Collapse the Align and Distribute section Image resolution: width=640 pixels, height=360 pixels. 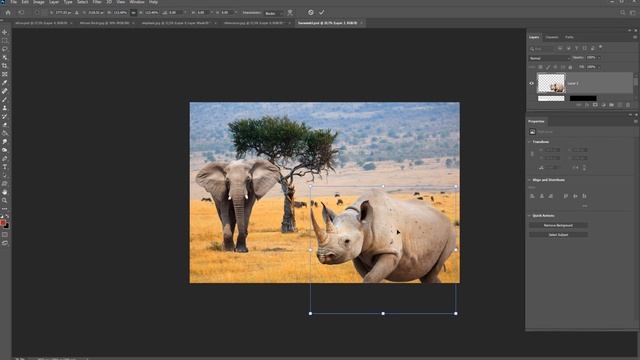[x=530, y=180]
